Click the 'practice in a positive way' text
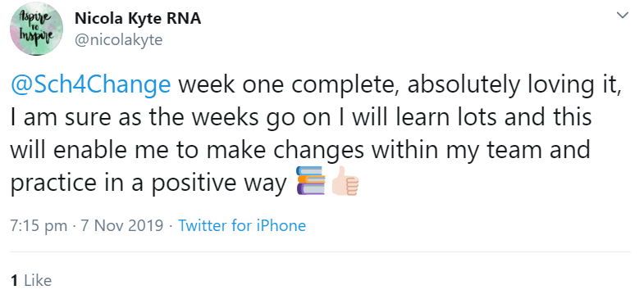The width and height of the screenshot is (644, 299). tap(148, 182)
